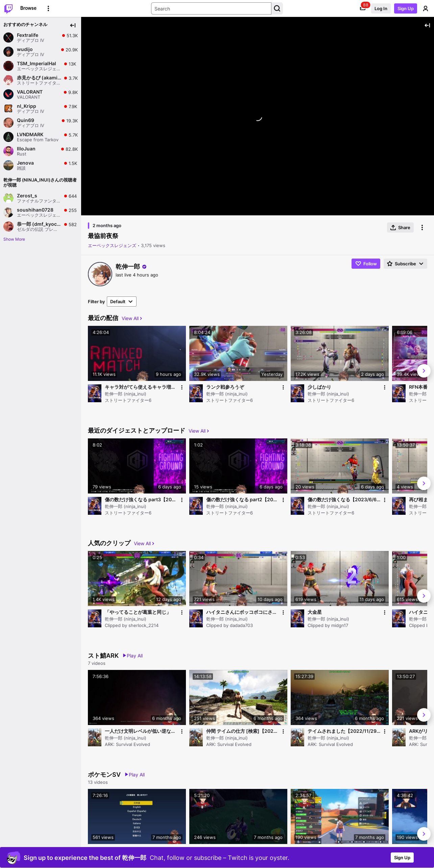Open VALORANT channel avatar in sidebar
The image size is (434, 868).
[8, 94]
